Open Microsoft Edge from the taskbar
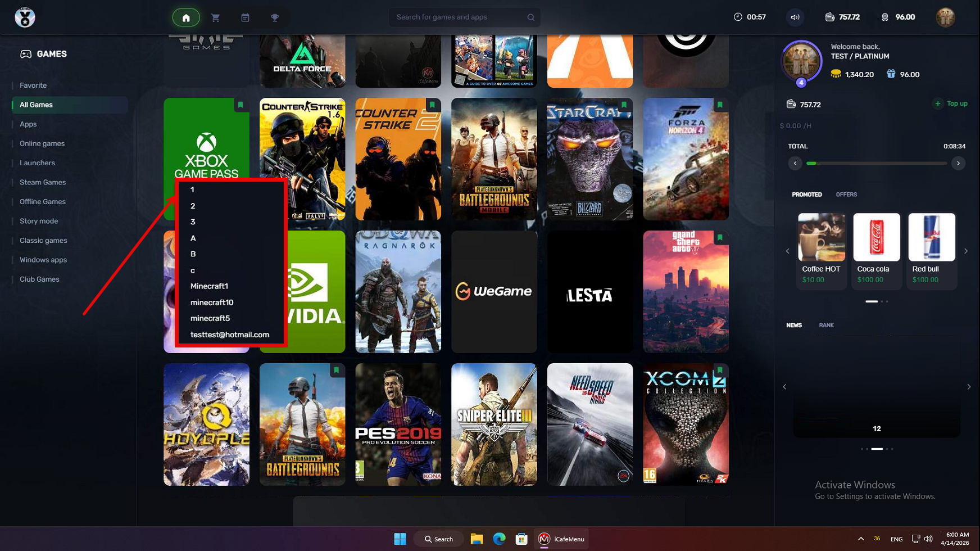Image resolution: width=980 pixels, height=551 pixels. (499, 539)
